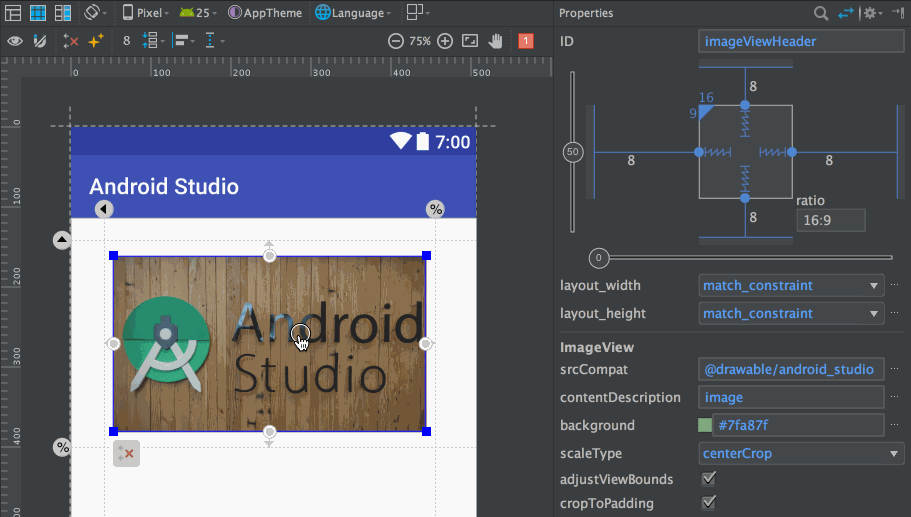
Task: Open the Properties panel gear settings
Action: 872,13
